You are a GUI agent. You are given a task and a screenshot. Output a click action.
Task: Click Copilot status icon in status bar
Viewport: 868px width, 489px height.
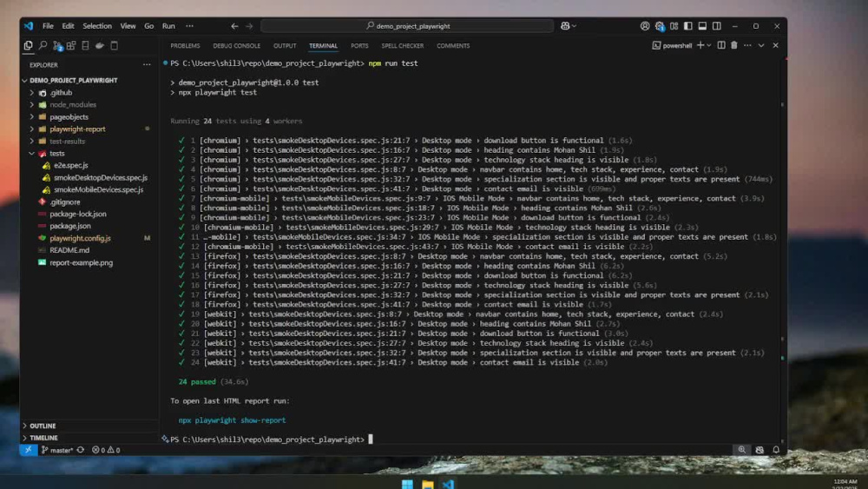point(759,450)
